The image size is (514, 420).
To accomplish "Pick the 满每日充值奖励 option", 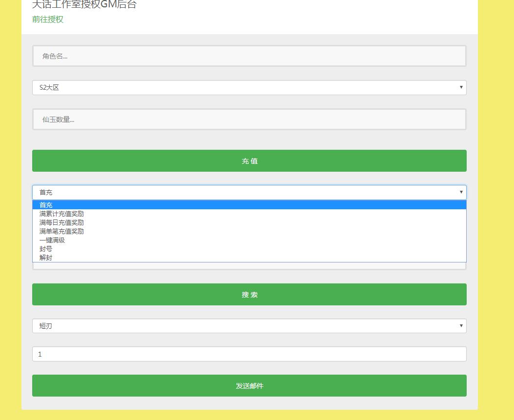I will pos(62,222).
